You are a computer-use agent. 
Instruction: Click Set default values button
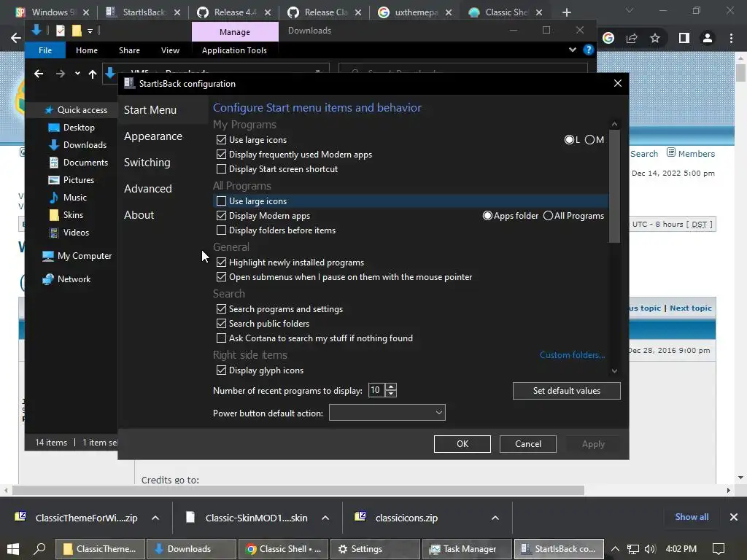point(566,391)
